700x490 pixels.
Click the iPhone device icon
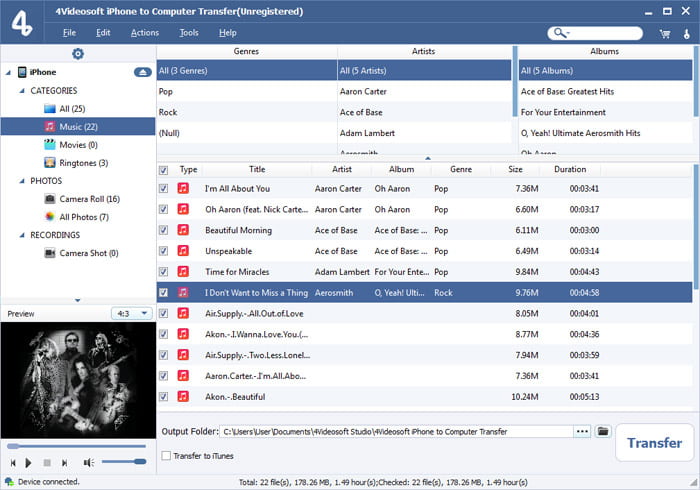tap(22, 72)
